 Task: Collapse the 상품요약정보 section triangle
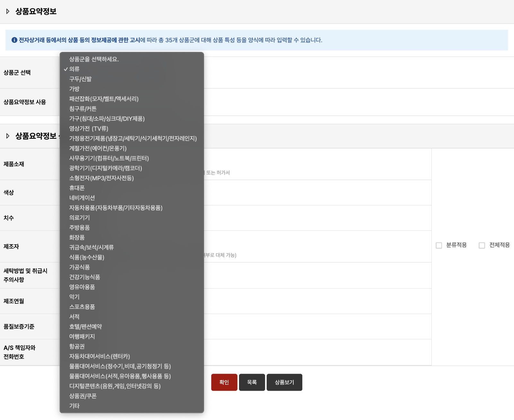click(x=8, y=11)
